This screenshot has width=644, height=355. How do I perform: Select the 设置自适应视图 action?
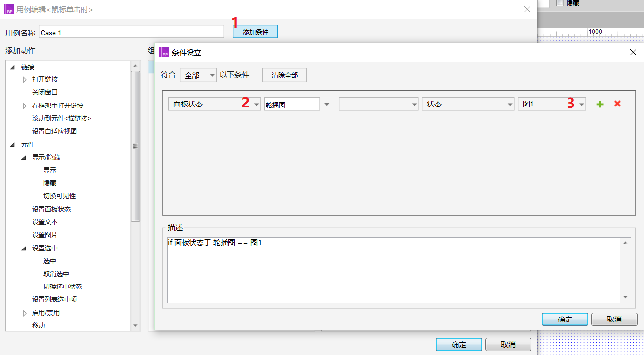(54, 131)
